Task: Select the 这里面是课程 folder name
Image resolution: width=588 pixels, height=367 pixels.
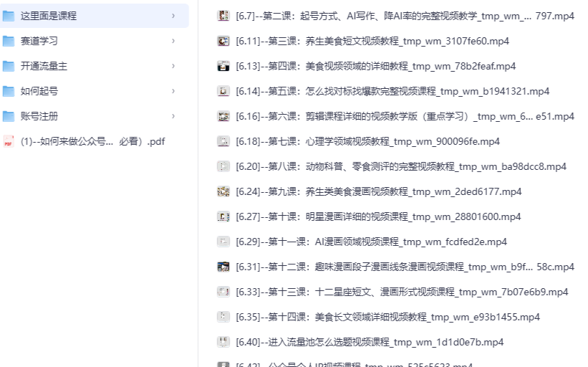Action: click(49, 16)
